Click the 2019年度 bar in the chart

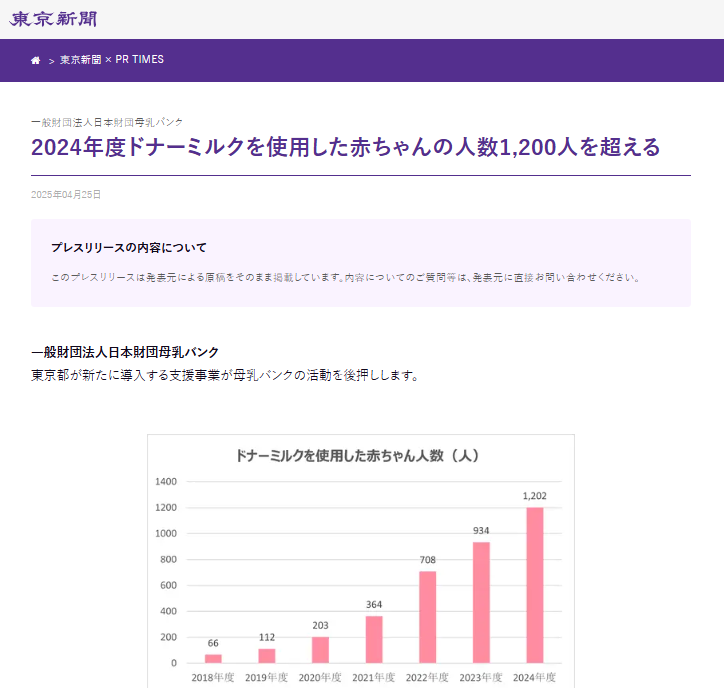[x=267, y=655]
